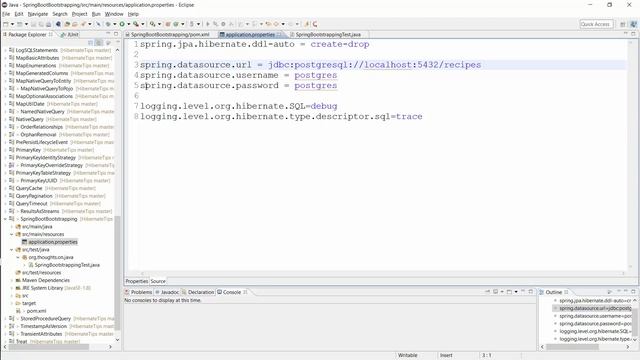Image resolution: width=640 pixels, height=360 pixels.
Task: Select the Outline view tab
Action: click(554, 292)
